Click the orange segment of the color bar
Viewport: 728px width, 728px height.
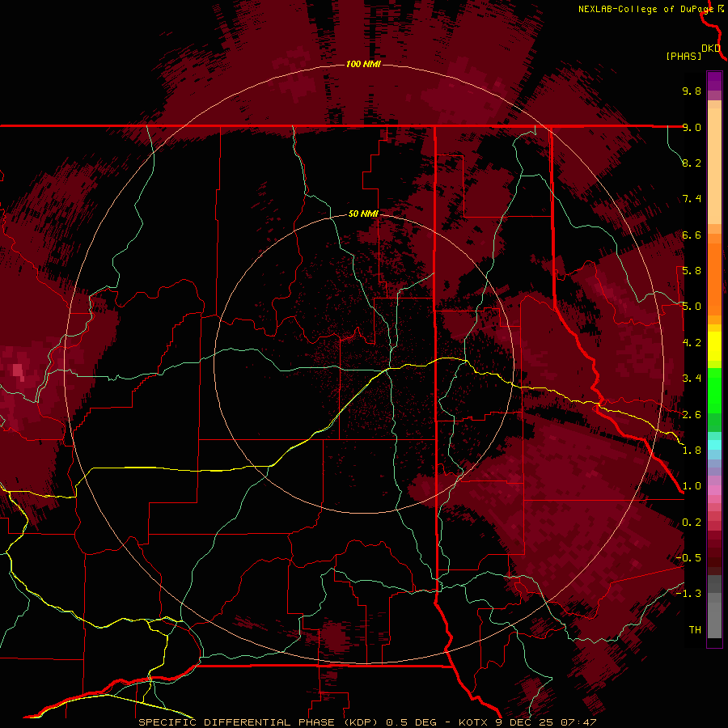714,278
